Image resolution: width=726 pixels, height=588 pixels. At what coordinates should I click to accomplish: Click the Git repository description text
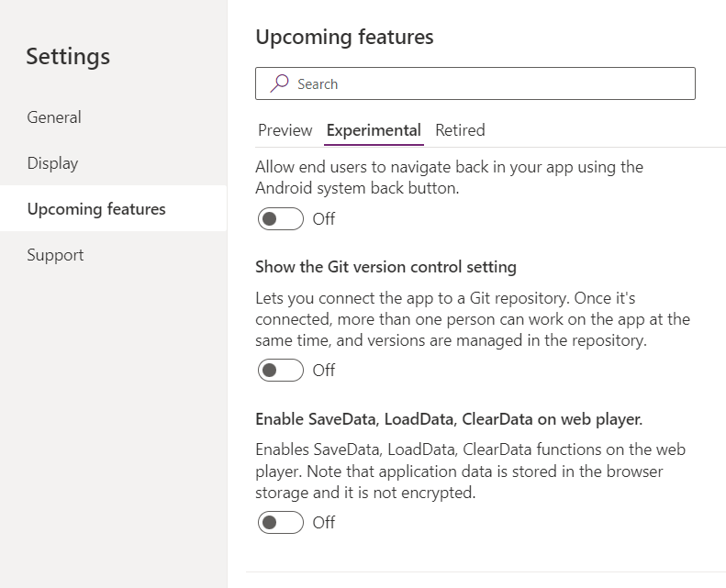pyautogui.click(x=473, y=319)
